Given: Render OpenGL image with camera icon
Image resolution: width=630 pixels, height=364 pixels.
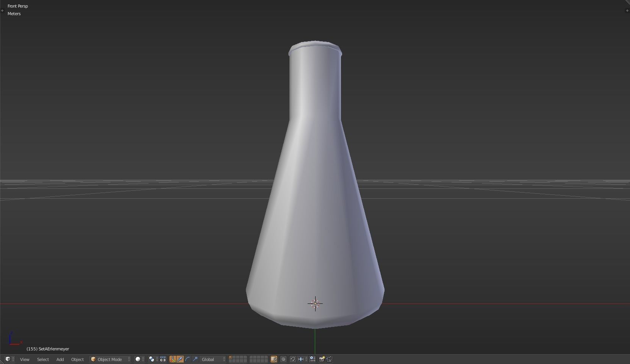Looking at the screenshot, I should tap(322, 359).
